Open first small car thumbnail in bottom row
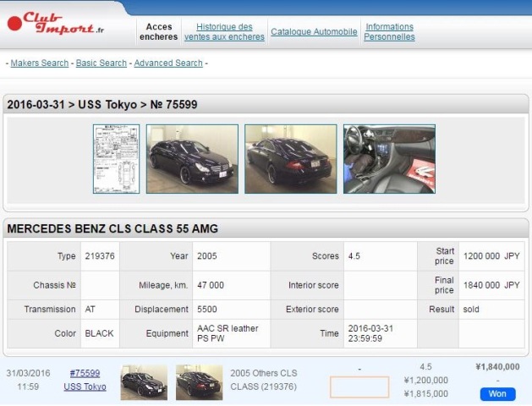Viewport: 532px width, 406px height. [144, 382]
